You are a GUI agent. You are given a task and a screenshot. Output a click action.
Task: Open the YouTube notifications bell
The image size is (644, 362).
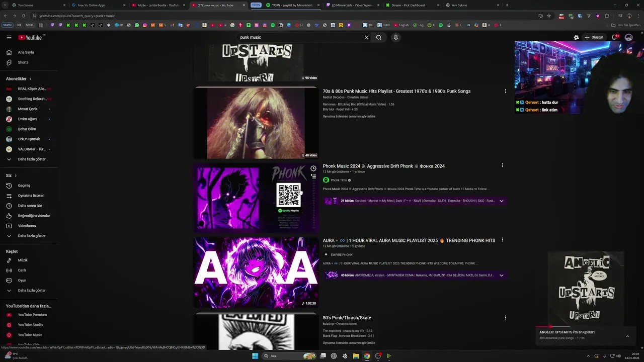[615, 37]
